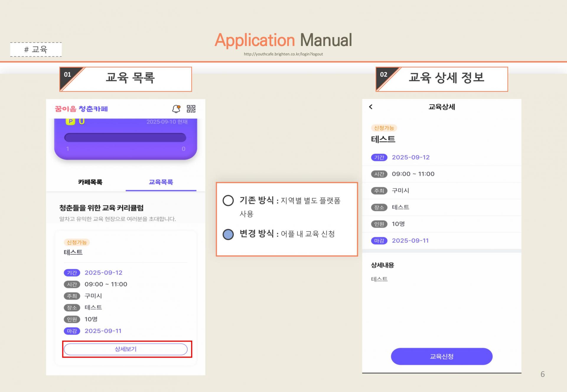Image resolution: width=567 pixels, height=392 pixels.
Task: Switch to the 교육목록 tab
Action: pyautogui.click(x=161, y=182)
